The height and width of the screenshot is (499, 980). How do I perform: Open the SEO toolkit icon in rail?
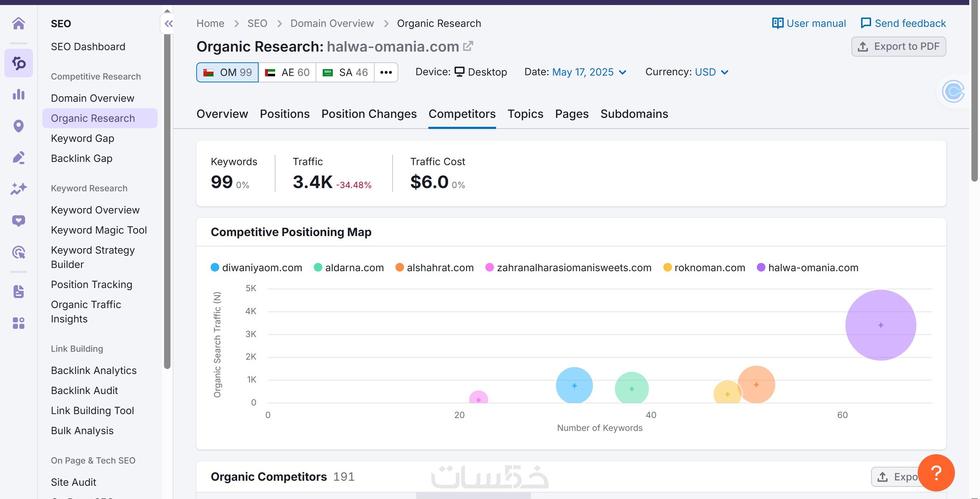(18, 63)
